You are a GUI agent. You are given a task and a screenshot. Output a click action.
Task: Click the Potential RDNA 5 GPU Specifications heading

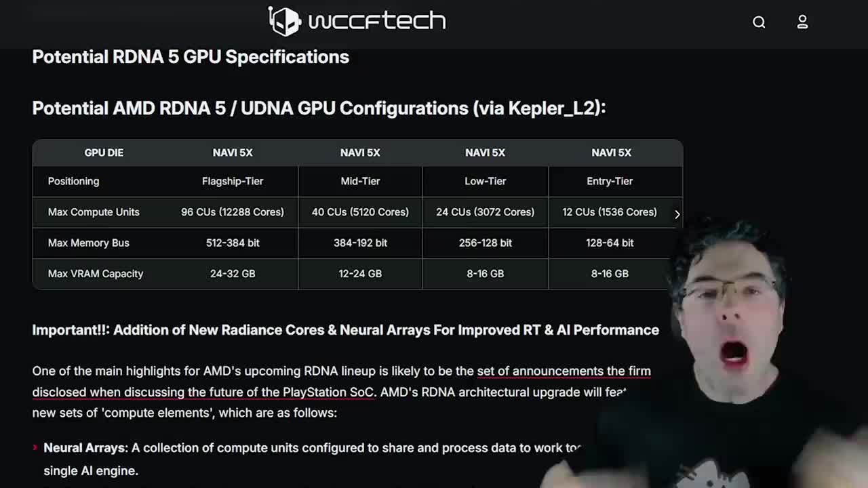[x=191, y=57]
